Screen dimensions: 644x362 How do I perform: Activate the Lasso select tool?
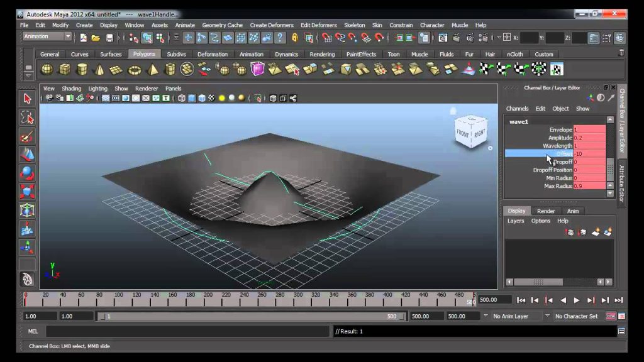[27, 118]
